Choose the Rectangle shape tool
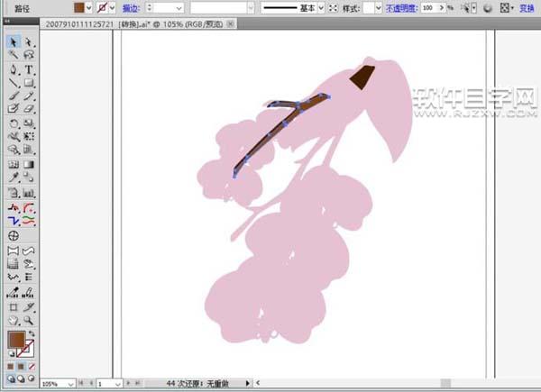The image size is (541, 392). point(29,83)
